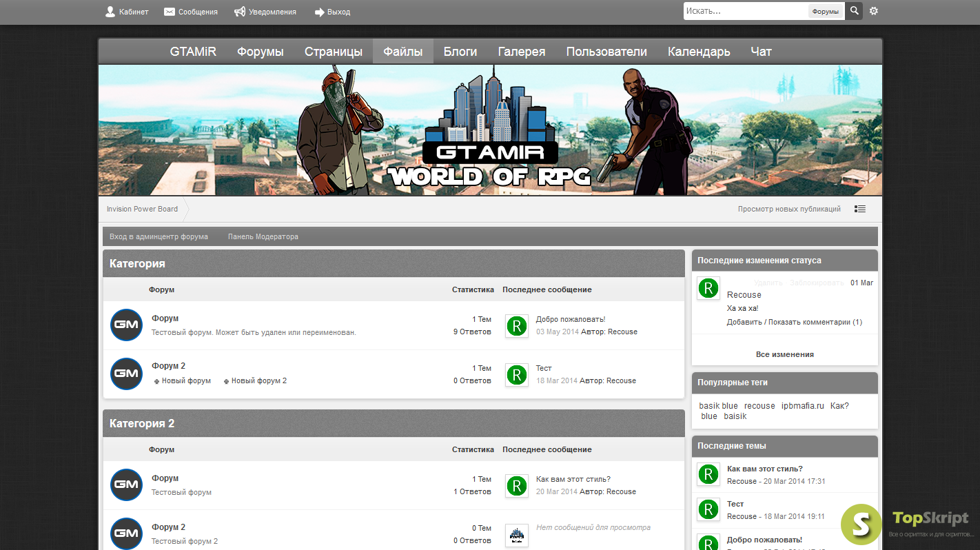Open Вход в админцентр форума link
This screenshot has height=550, width=980.
pos(159,236)
